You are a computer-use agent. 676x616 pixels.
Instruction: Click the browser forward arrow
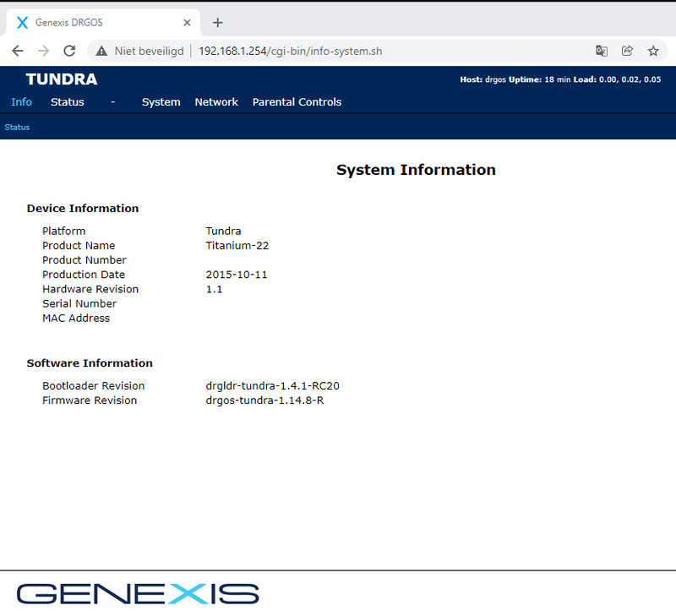[x=44, y=51]
